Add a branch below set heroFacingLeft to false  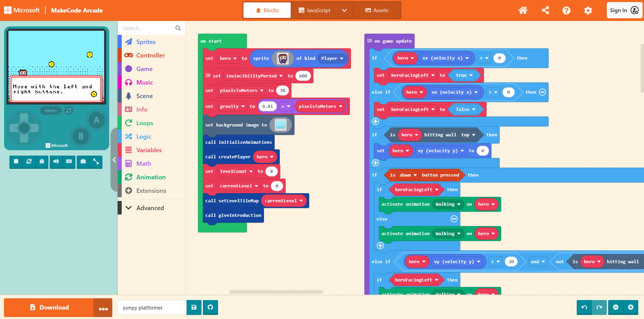pyautogui.click(x=376, y=121)
